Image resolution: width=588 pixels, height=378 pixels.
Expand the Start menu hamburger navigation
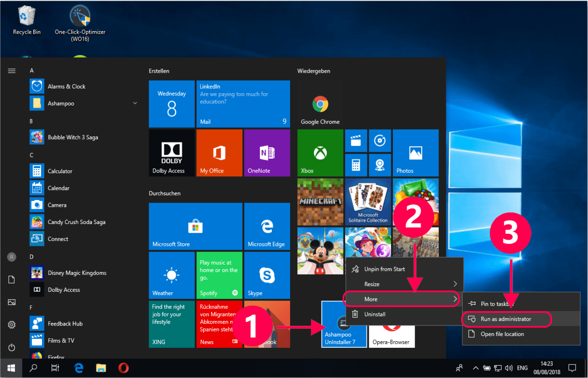click(12, 70)
